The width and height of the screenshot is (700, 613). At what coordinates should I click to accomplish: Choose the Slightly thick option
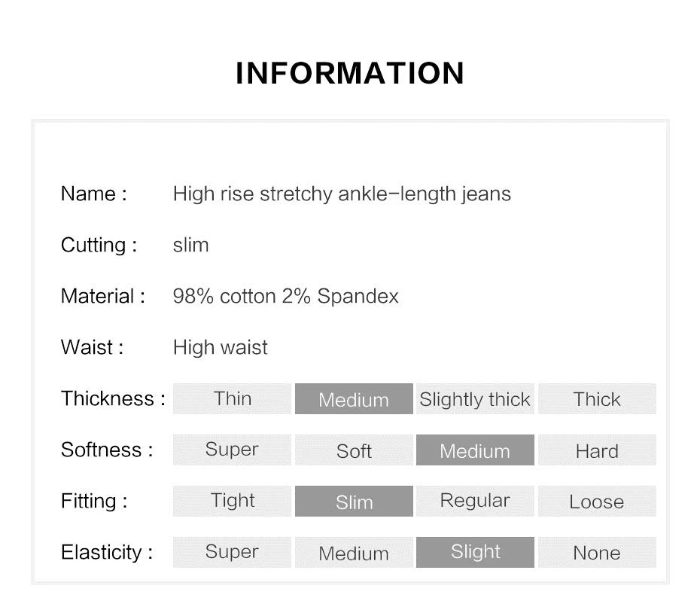[475, 398]
